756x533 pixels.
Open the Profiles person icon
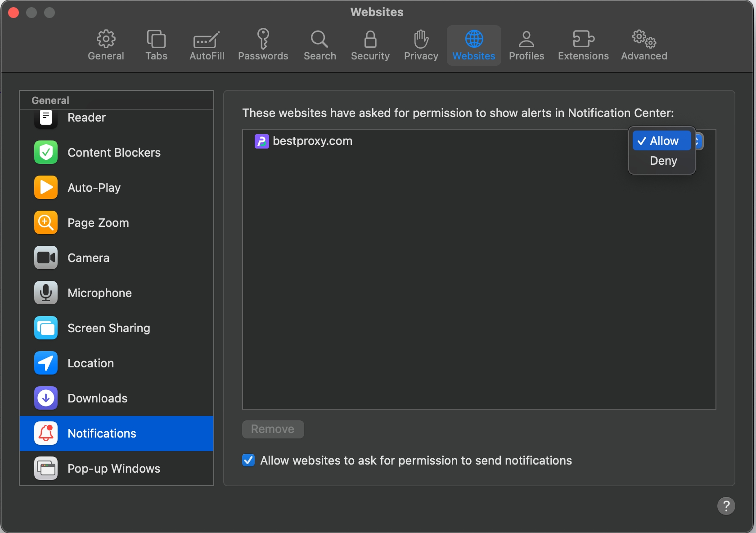pyautogui.click(x=526, y=39)
